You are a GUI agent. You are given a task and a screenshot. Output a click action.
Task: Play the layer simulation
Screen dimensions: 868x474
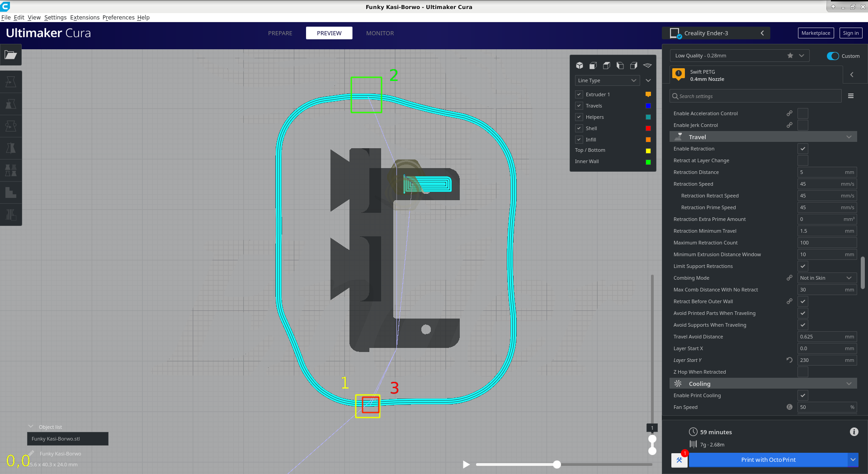[466, 465]
